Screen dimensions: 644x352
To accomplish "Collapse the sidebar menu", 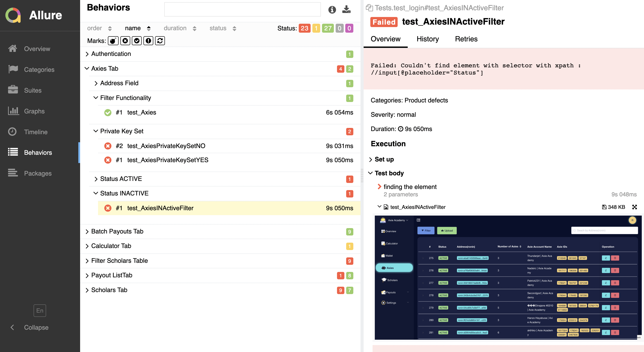I will pos(36,327).
